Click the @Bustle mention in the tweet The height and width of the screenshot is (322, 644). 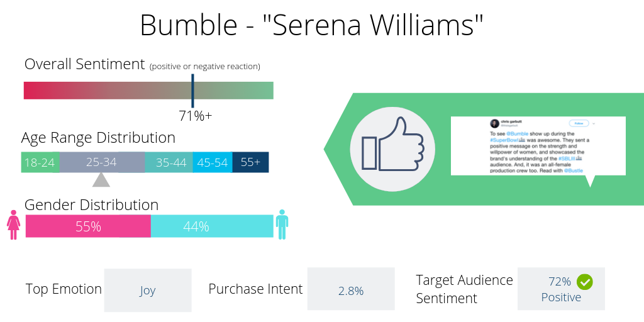coord(575,170)
